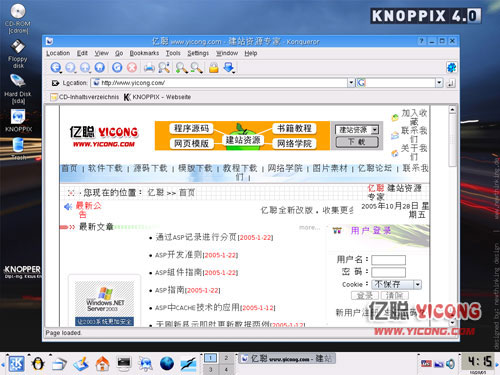Image resolution: width=500 pixels, height=375 pixels.
Task: Clear the location bar icon
Action: click(55, 83)
